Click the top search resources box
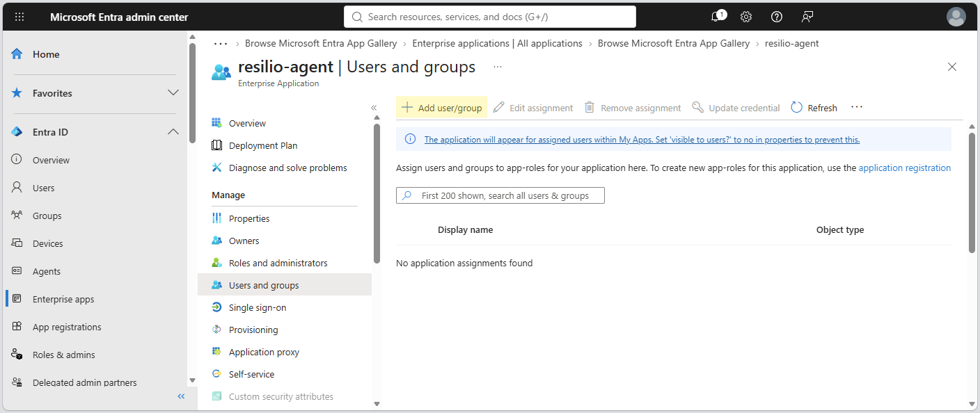Viewport: 980px width, 413px height. (x=490, y=17)
